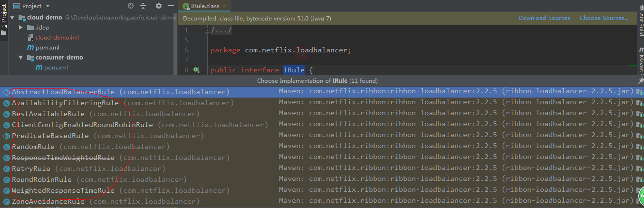Open the Project view selector dropdown
Viewport: 644px width, 208px height.
(31, 6)
